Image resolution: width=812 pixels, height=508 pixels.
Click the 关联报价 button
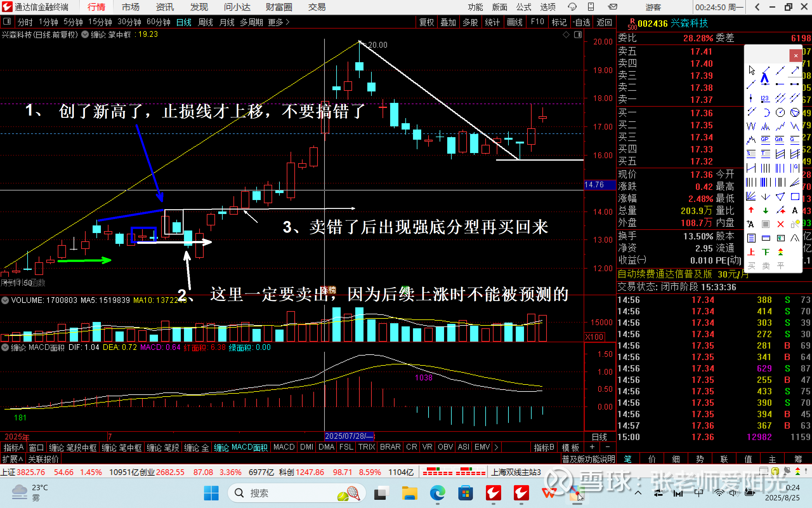pyautogui.click(x=43, y=459)
